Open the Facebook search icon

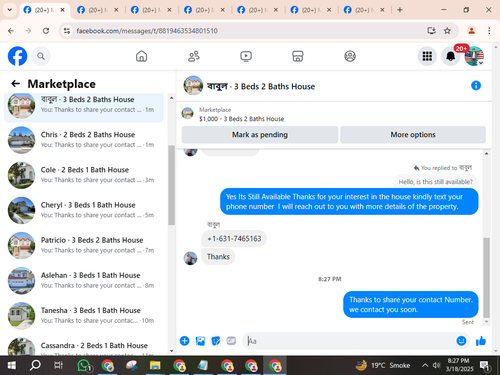(x=41, y=56)
